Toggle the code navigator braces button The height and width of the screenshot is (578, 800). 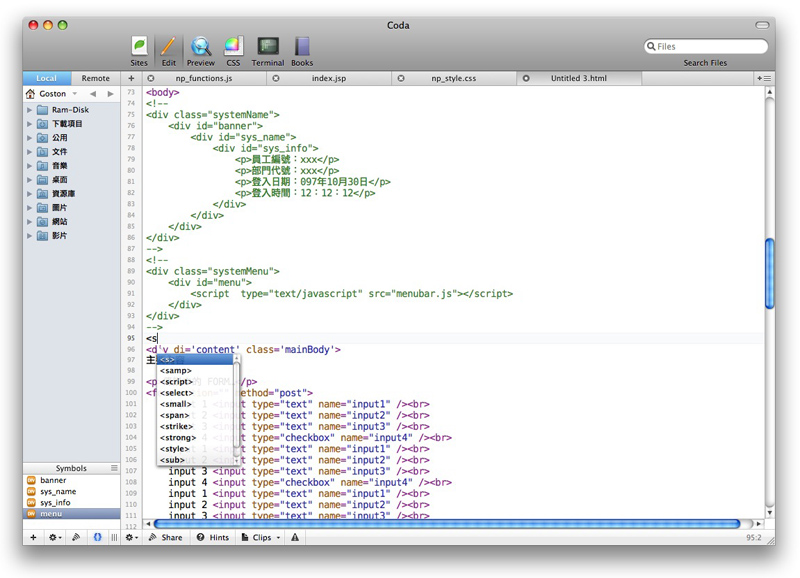[x=98, y=537]
